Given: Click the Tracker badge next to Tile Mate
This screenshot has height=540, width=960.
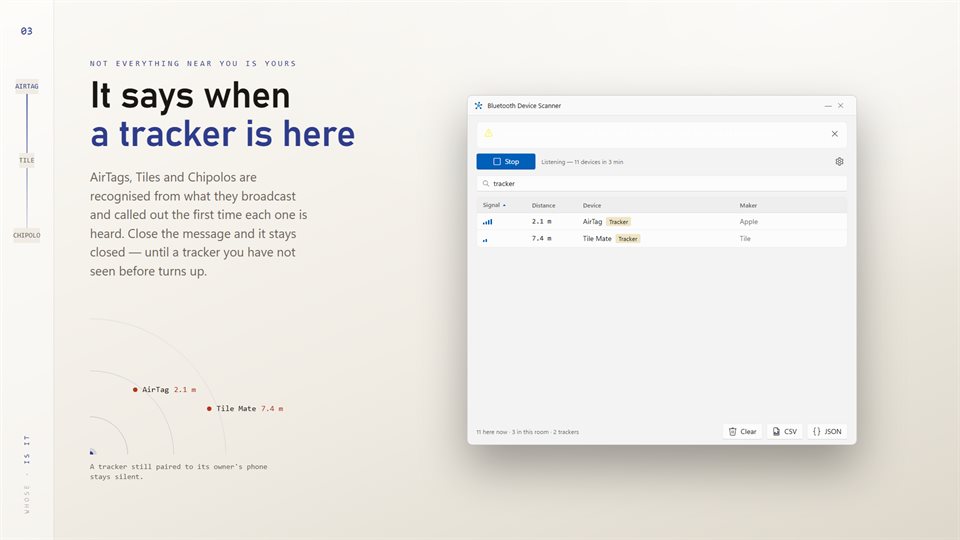Looking at the screenshot, I should 628,239.
